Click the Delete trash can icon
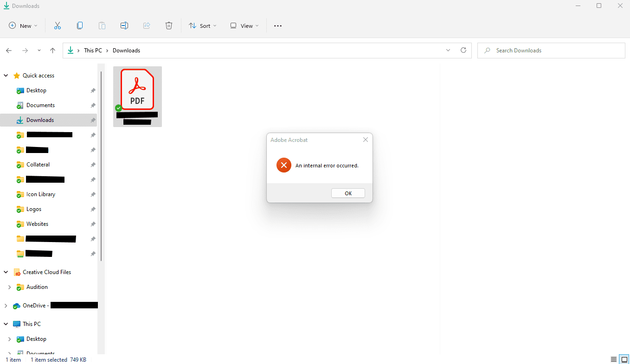 pyautogui.click(x=169, y=26)
